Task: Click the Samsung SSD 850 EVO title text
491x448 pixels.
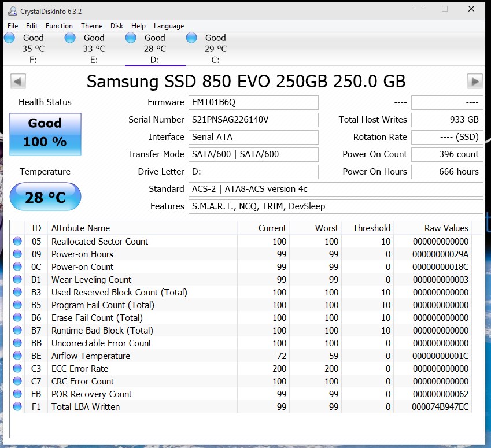Action: pos(246,82)
